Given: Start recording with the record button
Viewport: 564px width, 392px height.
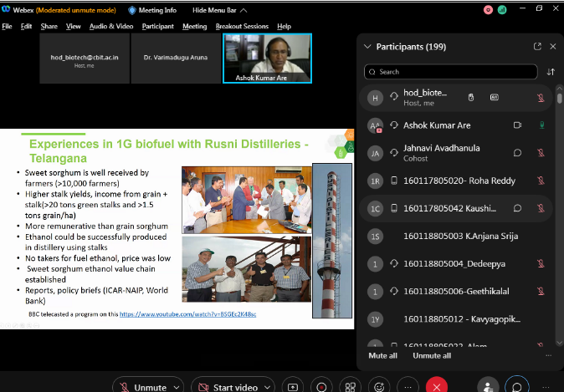Looking at the screenshot, I should tap(321, 387).
